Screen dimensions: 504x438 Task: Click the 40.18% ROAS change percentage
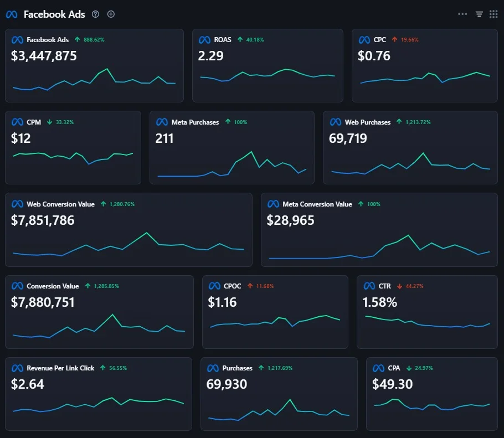point(255,40)
